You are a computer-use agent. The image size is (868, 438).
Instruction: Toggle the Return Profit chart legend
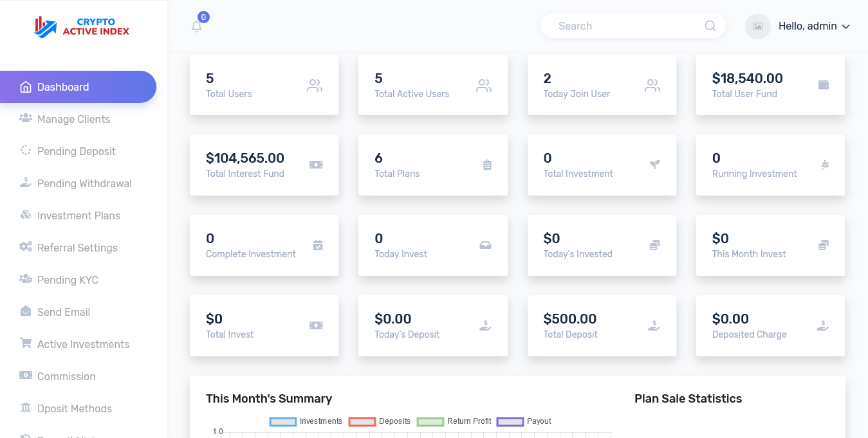tap(454, 421)
